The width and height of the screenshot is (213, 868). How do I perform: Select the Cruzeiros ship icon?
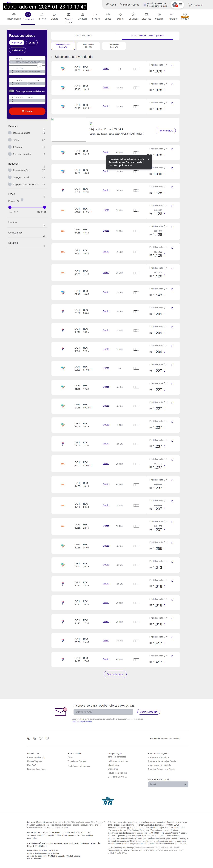(x=146, y=15)
